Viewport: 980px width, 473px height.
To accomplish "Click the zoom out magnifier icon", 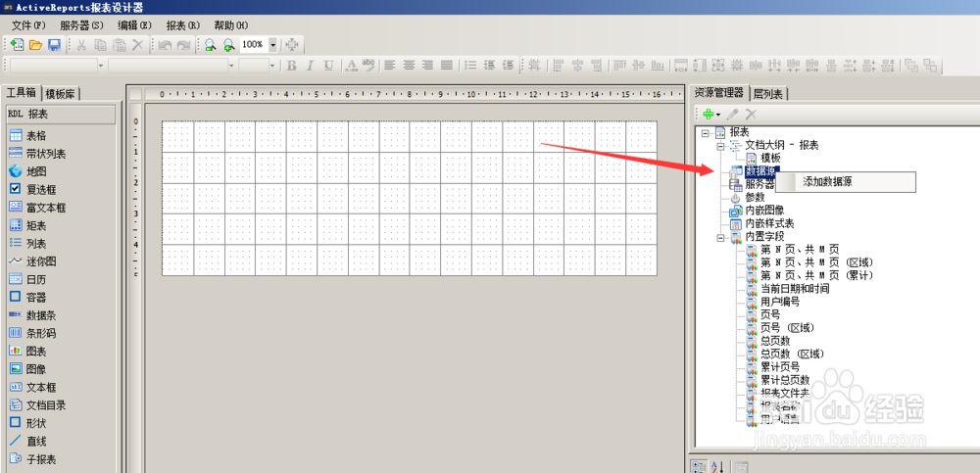I will [211, 45].
